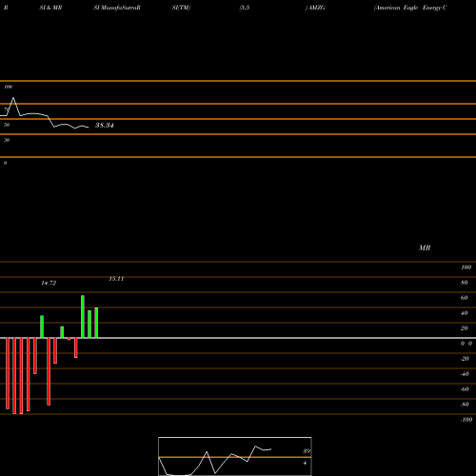The width and height of the screenshot is (476, 476).
Task: Click the 38.34 RSI value label
Action: [105, 126]
